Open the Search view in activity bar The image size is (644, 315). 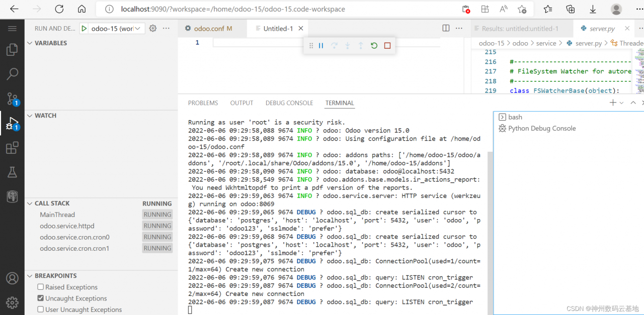click(12, 74)
